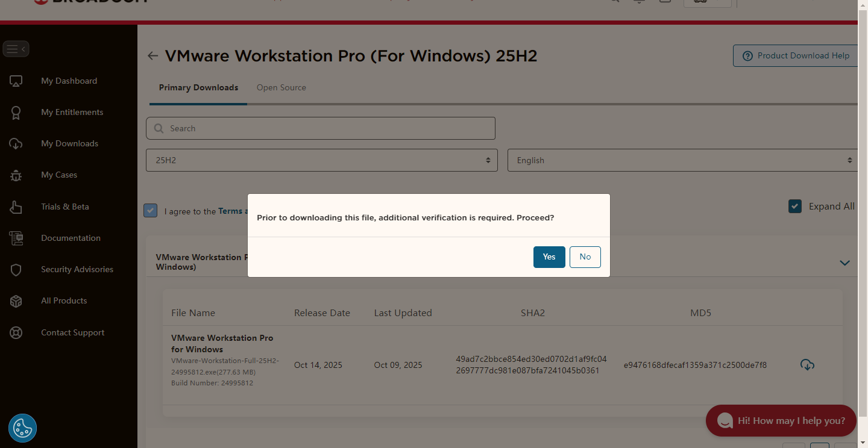Click the Build Number: 24995812 text

click(212, 383)
